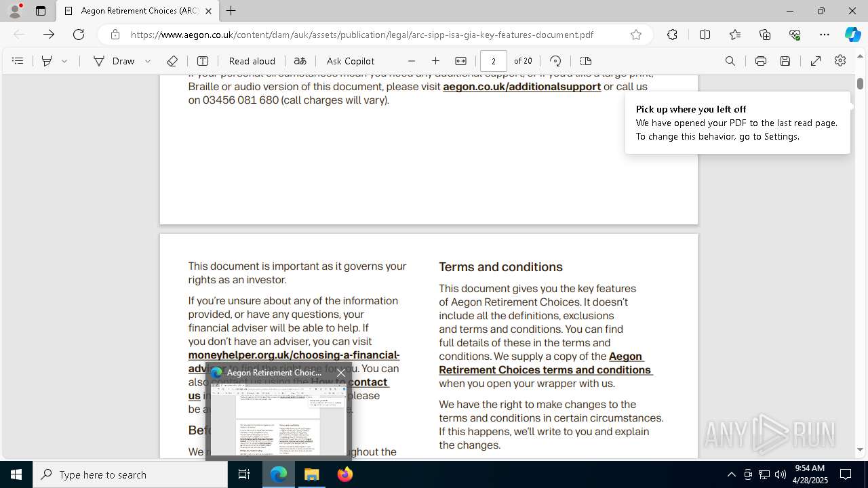This screenshot has width=868, height=488.
Task: Open the Settings and more menu
Action: [825, 35]
